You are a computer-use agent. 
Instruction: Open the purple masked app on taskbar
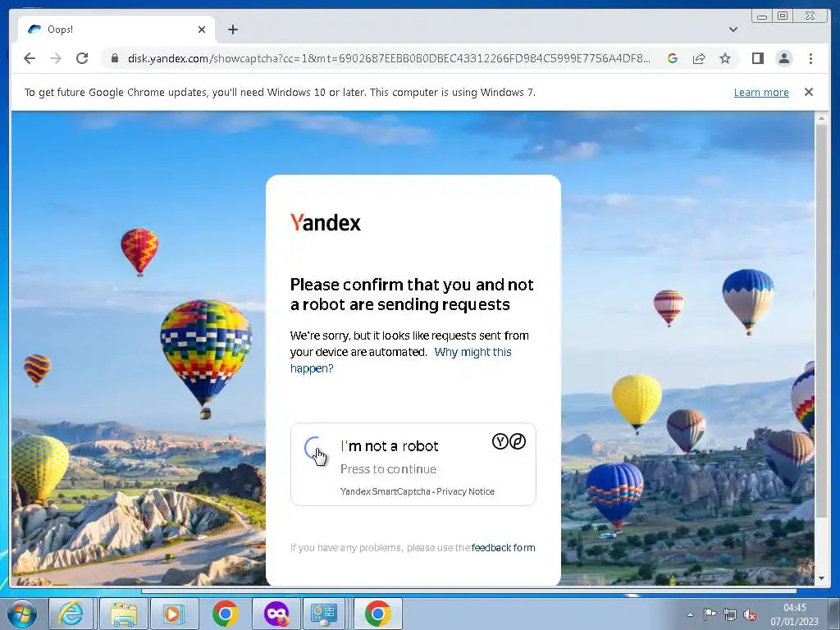pos(276,614)
